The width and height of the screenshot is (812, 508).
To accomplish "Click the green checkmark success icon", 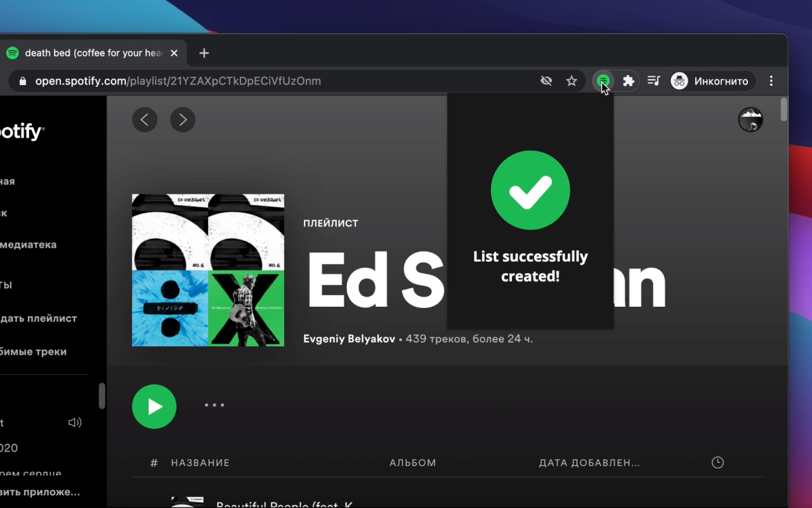I will coord(530,190).
